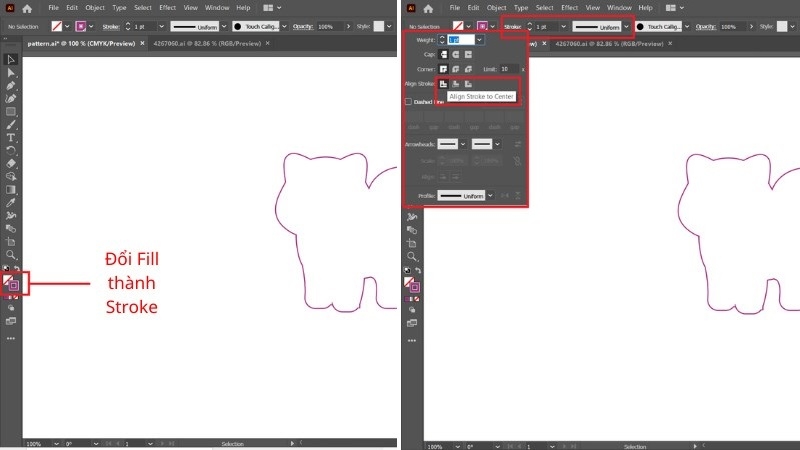Click Opacity label link in right window
This screenshot has width=800, height=450.
coord(706,27)
